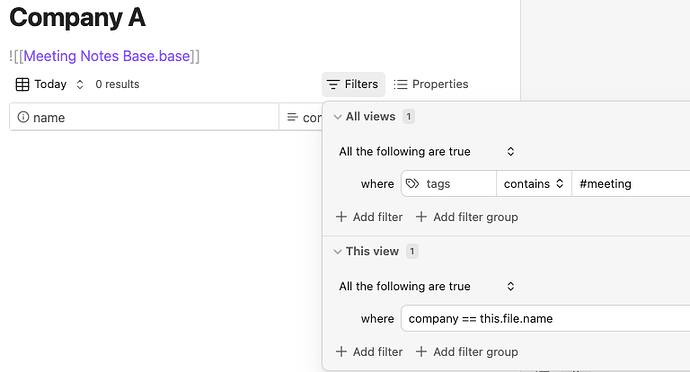The image size is (690, 372).
Task: Open the Today view switcher chevrons
Action: click(x=80, y=84)
